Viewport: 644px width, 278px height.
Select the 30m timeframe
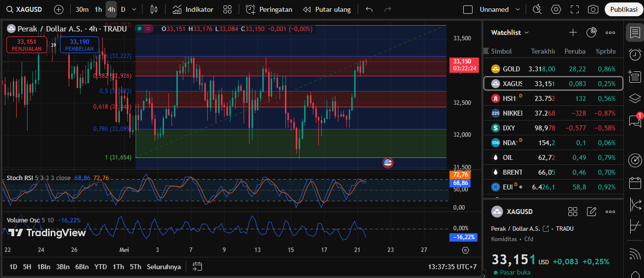(82, 9)
